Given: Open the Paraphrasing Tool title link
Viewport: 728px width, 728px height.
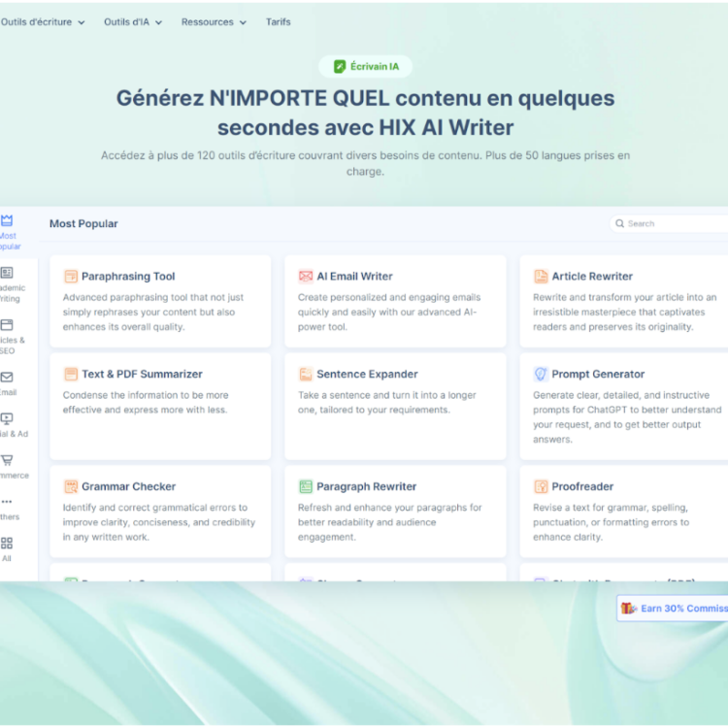Looking at the screenshot, I should click(128, 277).
